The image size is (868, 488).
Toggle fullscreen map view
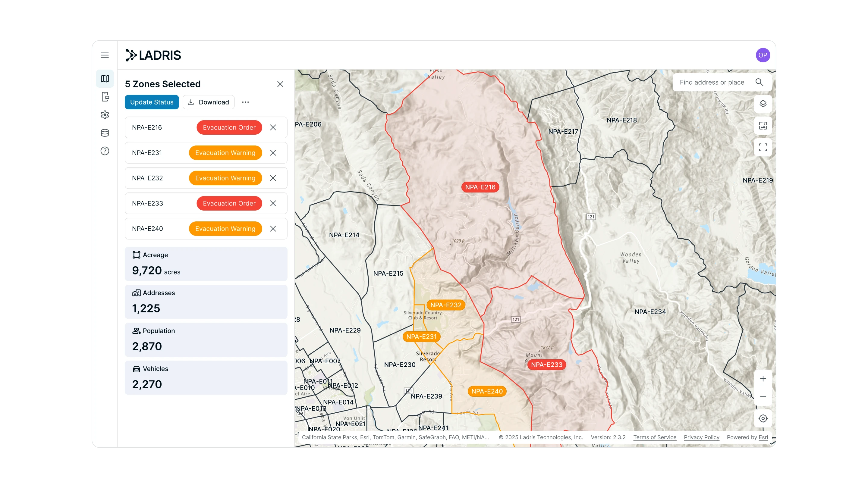[763, 147]
